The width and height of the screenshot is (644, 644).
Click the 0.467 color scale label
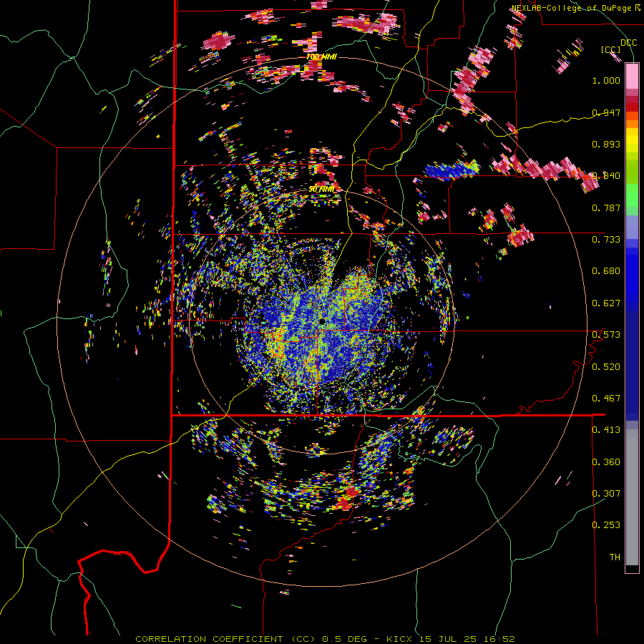tap(606, 399)
